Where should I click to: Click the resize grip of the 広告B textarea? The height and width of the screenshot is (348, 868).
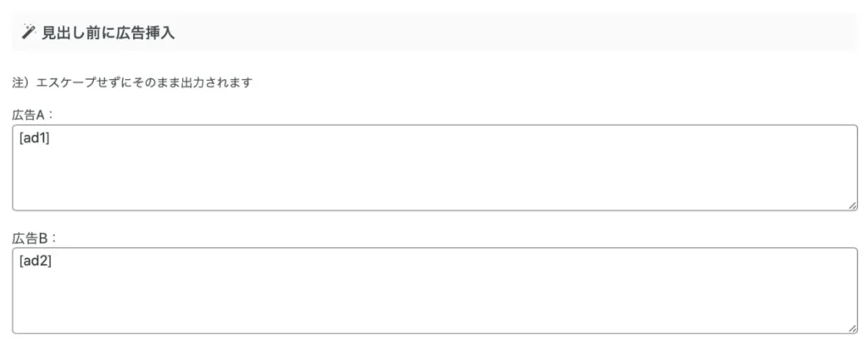click(x=853, y=328)
